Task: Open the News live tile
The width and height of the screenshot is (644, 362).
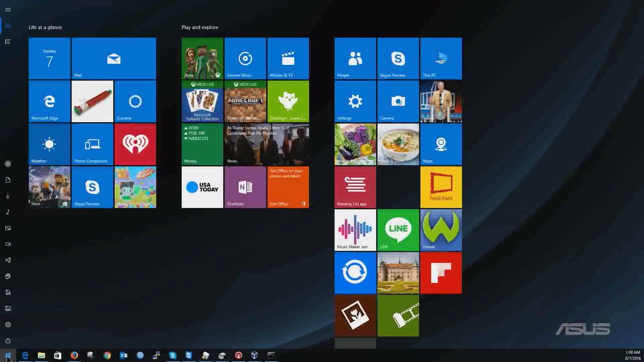Action: pyautogui.click(x=267, y=144)
